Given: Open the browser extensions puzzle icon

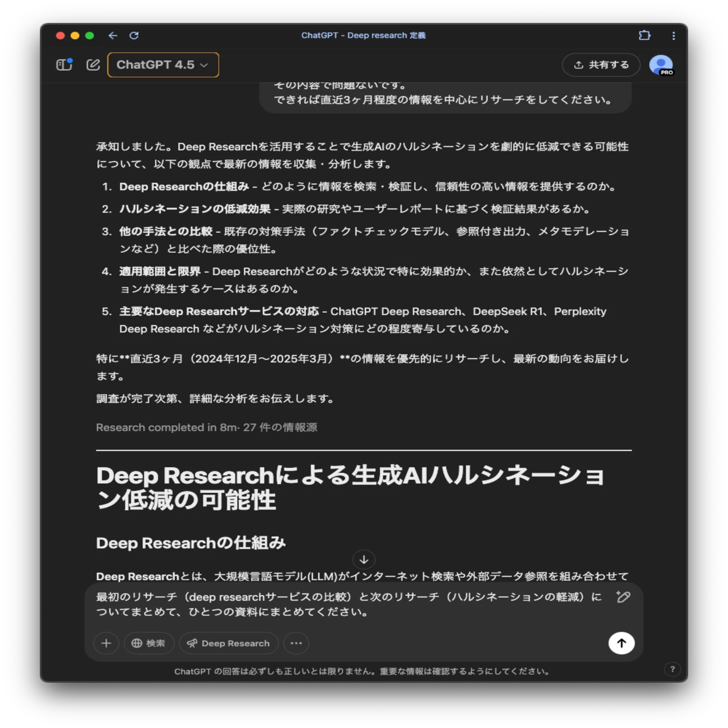Looking at the screenshot, I should pos(644,35).
